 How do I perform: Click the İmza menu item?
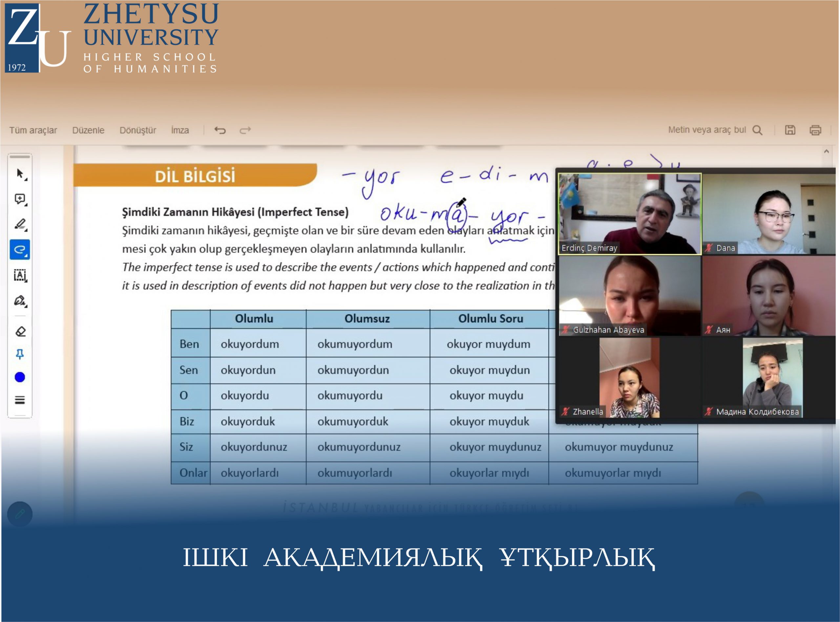coord(180,130)
